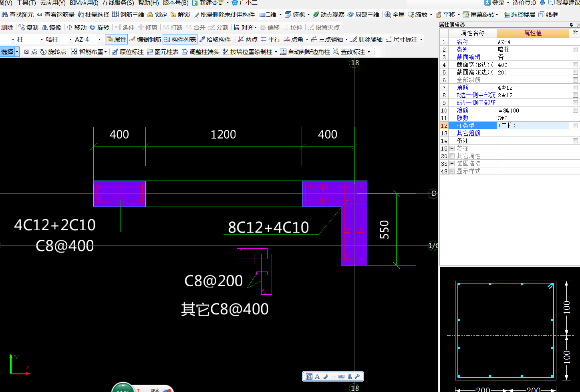
Task: Select 拾取构件 pick component tool
Action: 215,39
